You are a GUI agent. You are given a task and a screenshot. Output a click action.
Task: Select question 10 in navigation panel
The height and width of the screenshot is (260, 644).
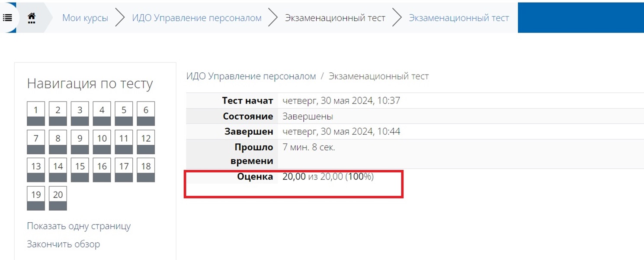click(102, 142)
